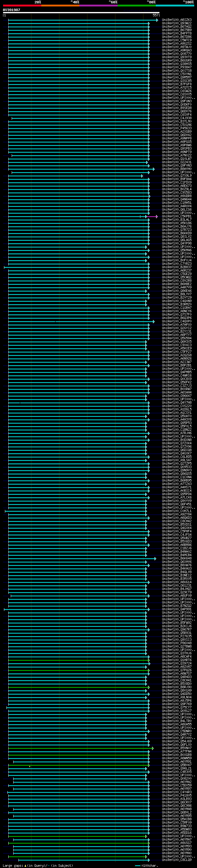Click the UniRef100_B0FXJ4 label
Viewport: 197px width, 868px height.
coord(177,260)
